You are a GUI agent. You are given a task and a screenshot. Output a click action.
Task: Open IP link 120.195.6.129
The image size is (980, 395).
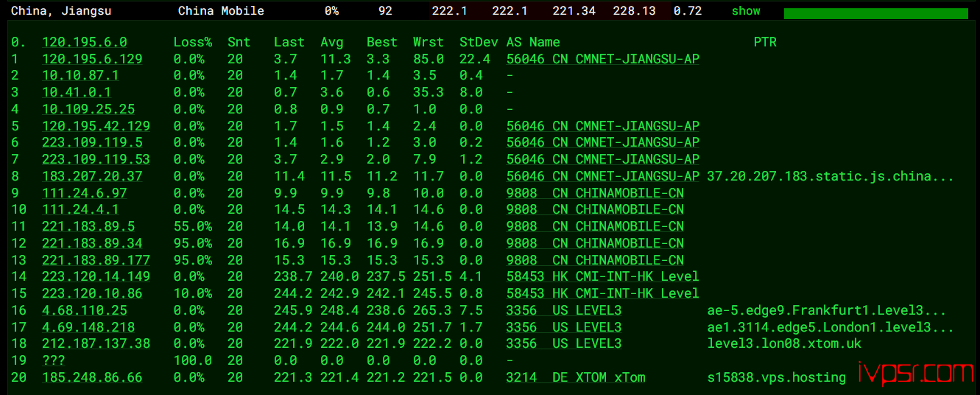point(92,59)
